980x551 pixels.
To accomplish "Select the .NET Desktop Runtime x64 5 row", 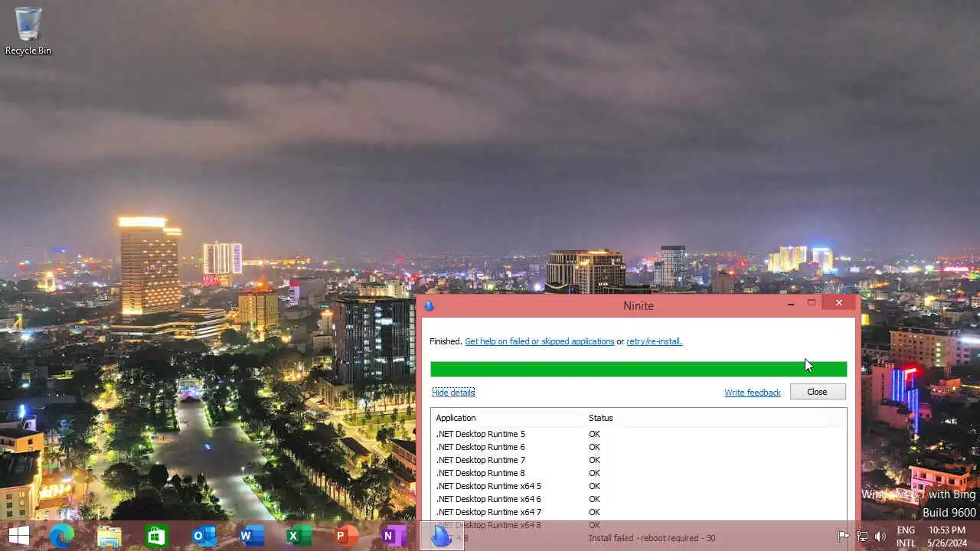I will [638, 486].
